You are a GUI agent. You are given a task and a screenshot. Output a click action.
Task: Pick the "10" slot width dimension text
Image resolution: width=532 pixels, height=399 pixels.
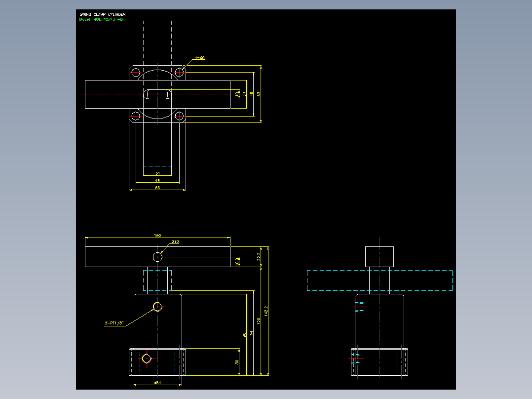click(237, 94)
